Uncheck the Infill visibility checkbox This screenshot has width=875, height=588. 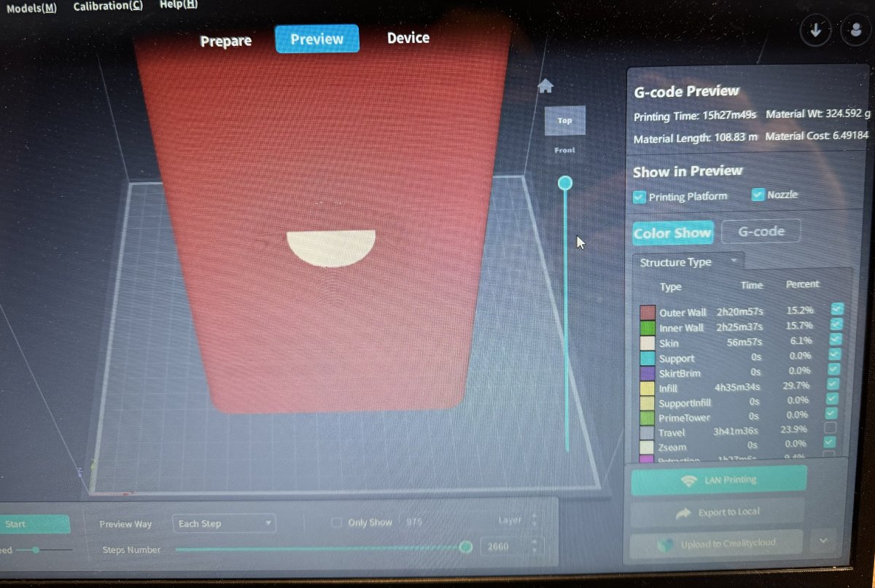click(833, 384)
